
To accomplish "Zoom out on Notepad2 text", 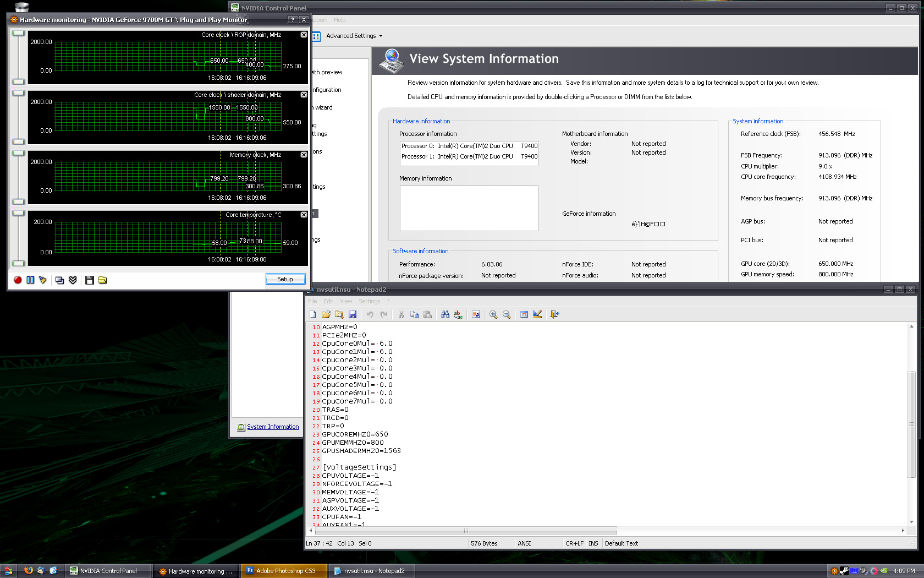I will [507, 314].
